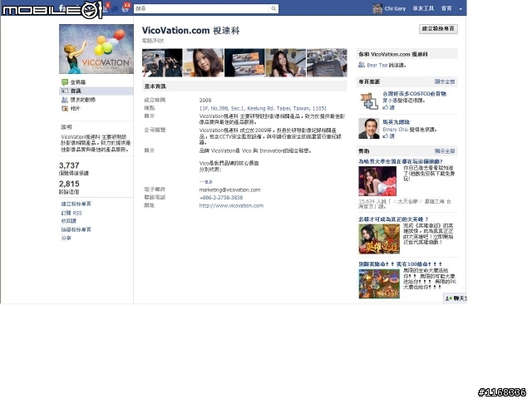Select the info icon in left sidebar
Screen dimensions: 532x399
[65, 91]
